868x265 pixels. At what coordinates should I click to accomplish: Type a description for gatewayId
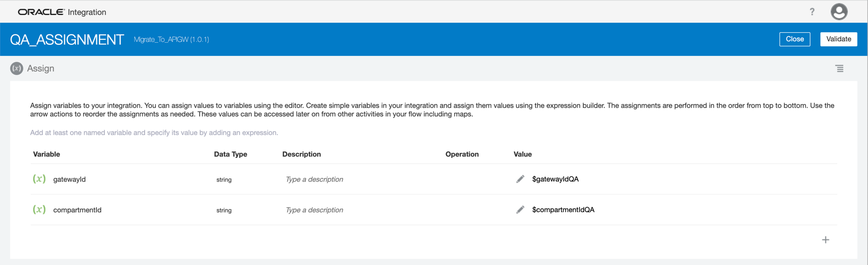pos(314,180)
